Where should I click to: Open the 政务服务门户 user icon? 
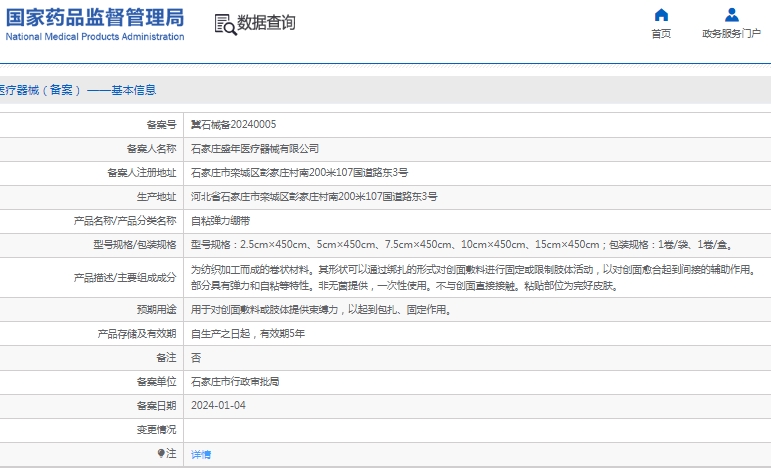(x=732, y=15)
